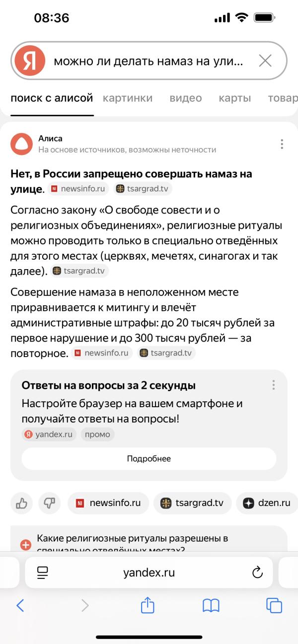Like the Alice answer with thumbs up
The image size is (298, 644).
click(21, 503)
